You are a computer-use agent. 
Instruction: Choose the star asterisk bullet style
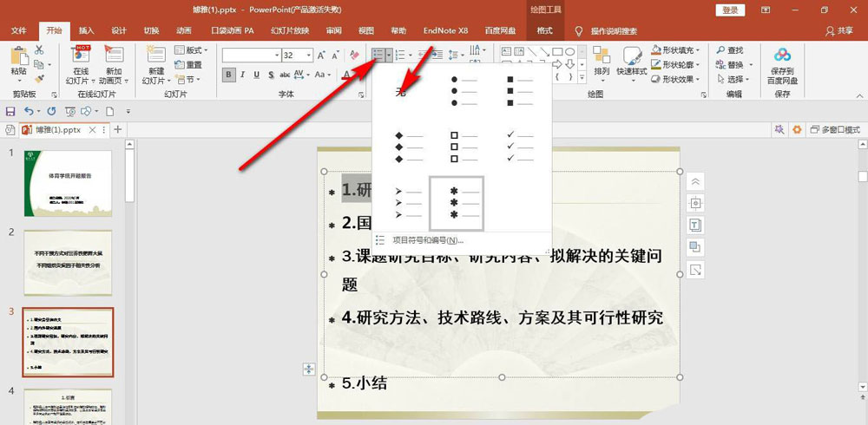click(x=457, y=203)
